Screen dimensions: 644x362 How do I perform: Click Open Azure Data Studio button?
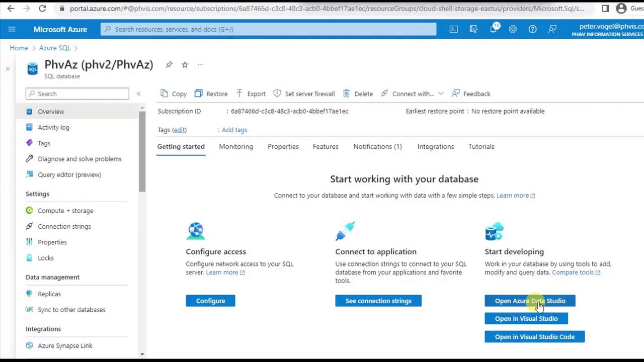(530, 301)
